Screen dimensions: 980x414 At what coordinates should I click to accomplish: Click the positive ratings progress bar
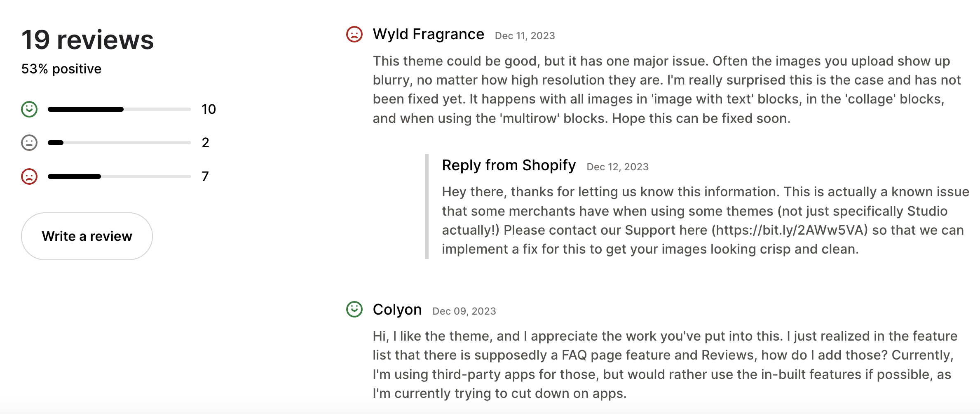pyautogui.click(x=120, y=109)
